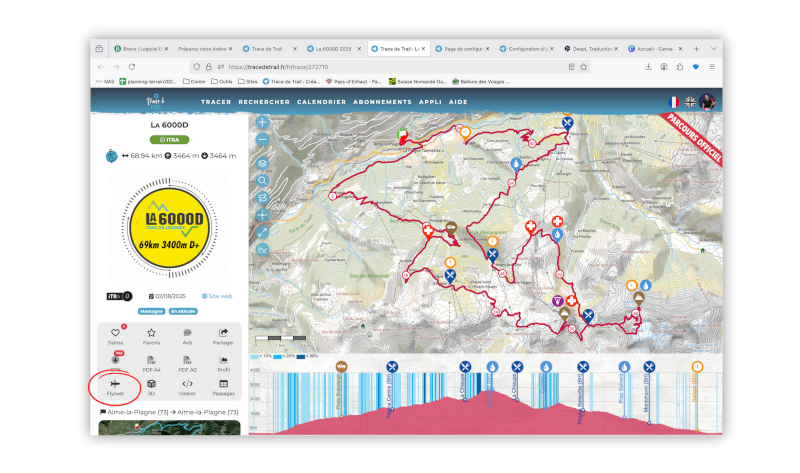Image resolution: width=800 pixels, height=473 pixels.
Task: Switch site language to English flag
Action: [690, 102]
